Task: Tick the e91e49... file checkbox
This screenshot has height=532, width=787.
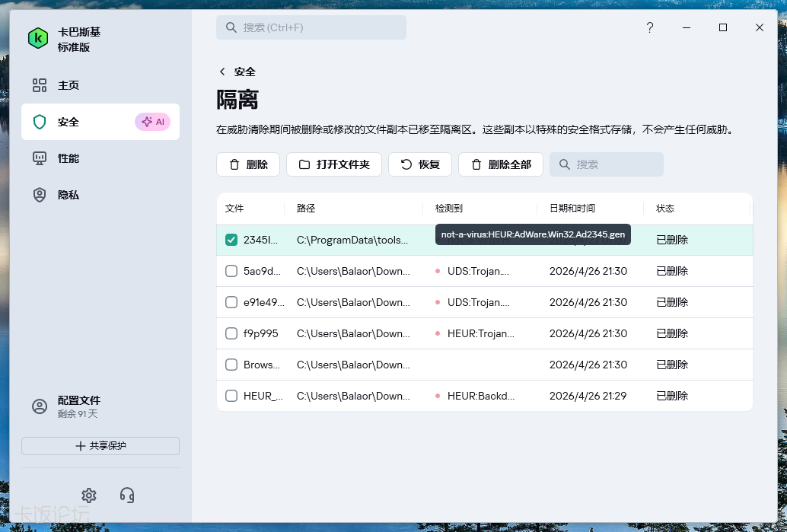Action: (231, 302)
